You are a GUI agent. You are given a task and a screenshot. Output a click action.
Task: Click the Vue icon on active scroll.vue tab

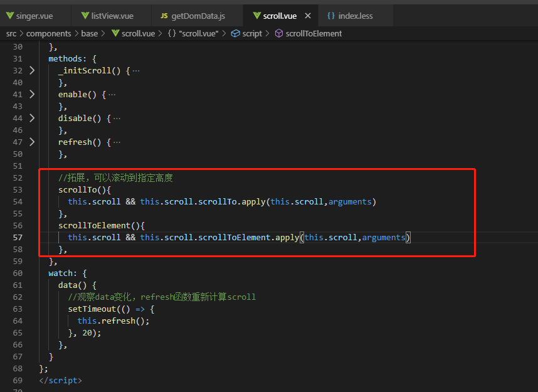coord(256,16)
